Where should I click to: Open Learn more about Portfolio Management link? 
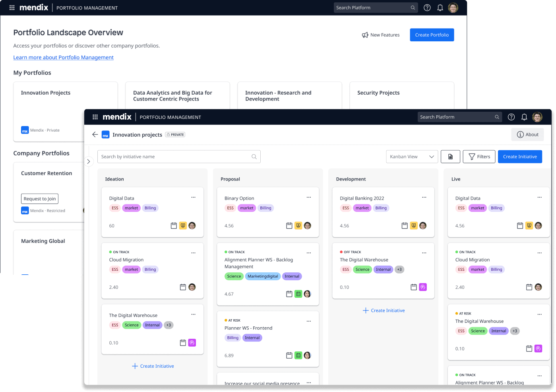pyautogui.click(x=64, y=57)
